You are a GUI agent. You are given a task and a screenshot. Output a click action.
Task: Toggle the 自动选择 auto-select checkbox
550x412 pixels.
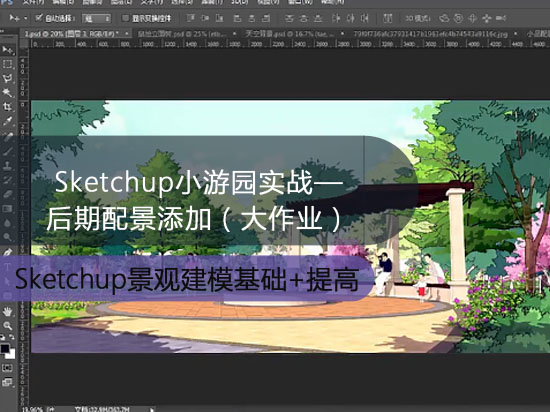[x=39, y=18]
